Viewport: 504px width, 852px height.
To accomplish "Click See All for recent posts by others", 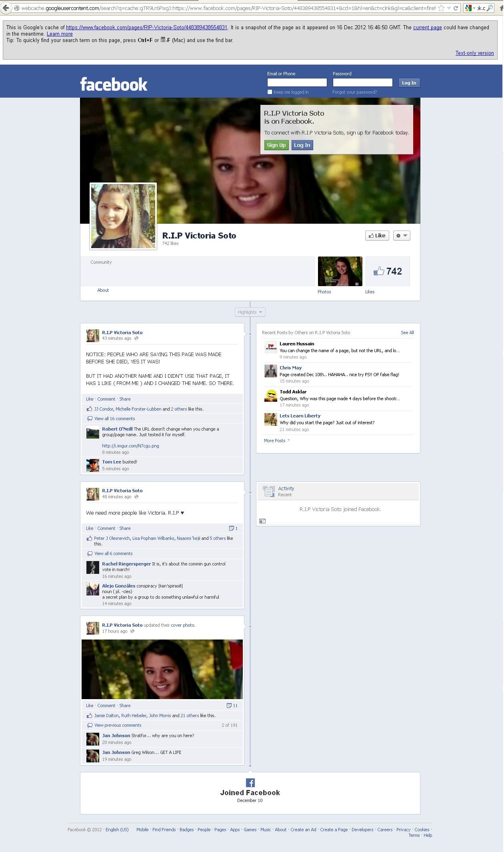I will coord(407,333).
